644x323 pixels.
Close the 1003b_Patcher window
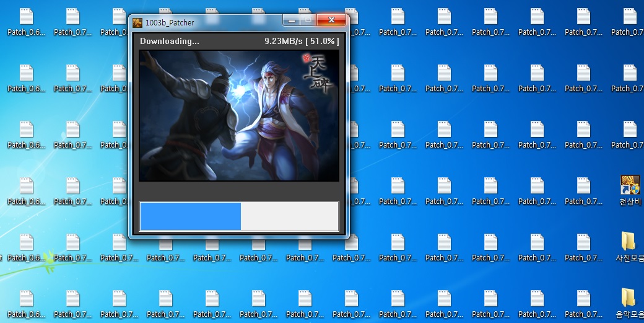331,20
